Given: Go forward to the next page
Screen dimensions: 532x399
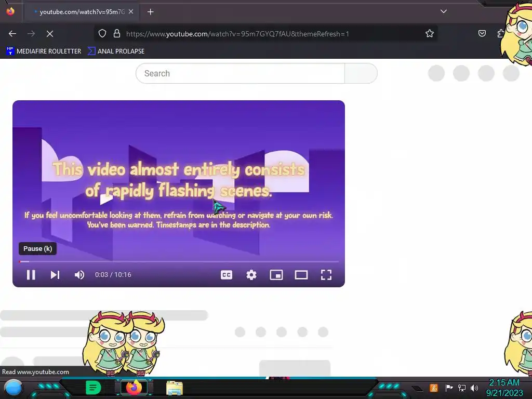Looking at the screenshot, I should [31, 34].
